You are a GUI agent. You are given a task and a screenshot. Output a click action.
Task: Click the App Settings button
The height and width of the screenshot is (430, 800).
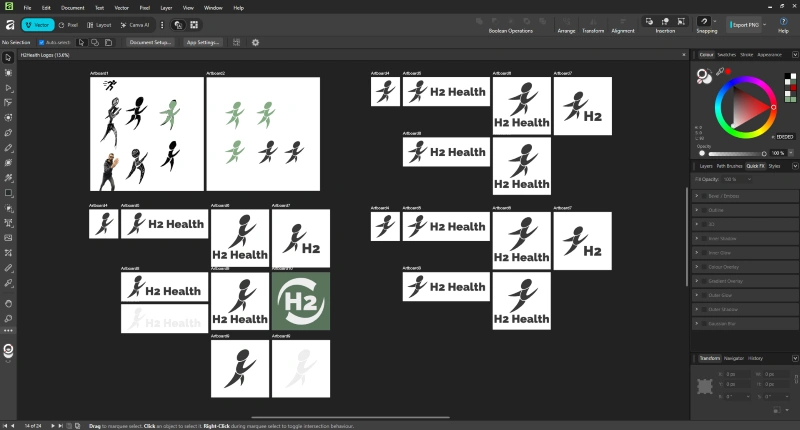(x=203, y=42)
